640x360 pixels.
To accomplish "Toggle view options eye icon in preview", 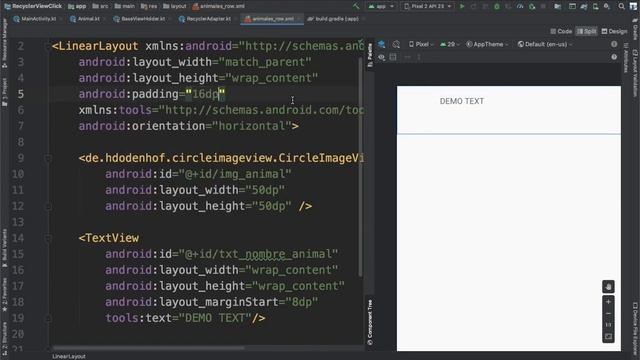I will pyautogui.click(x=381, y=57).
